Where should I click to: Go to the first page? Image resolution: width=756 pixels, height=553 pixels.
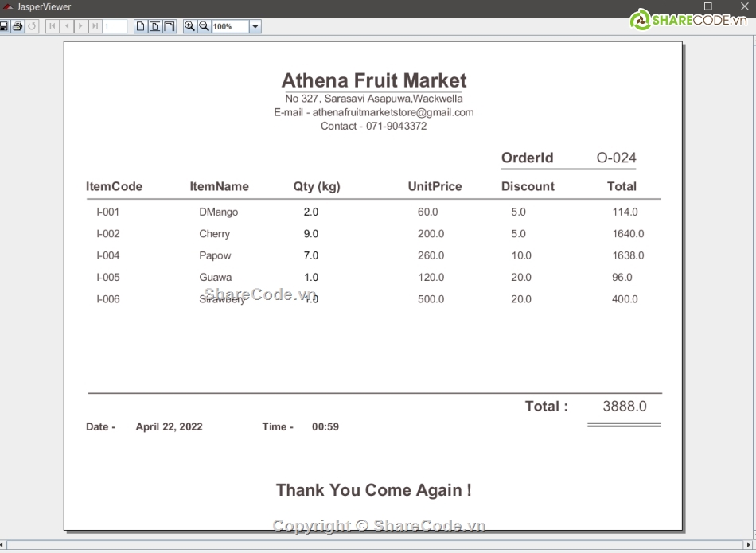(53, 26)
